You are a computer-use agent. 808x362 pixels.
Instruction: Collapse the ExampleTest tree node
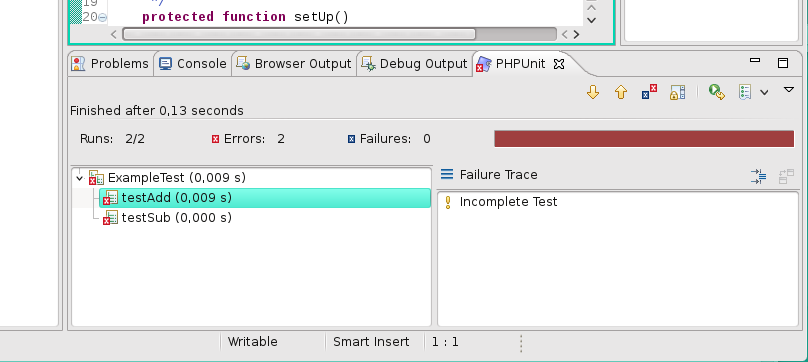tap(79, 178)
